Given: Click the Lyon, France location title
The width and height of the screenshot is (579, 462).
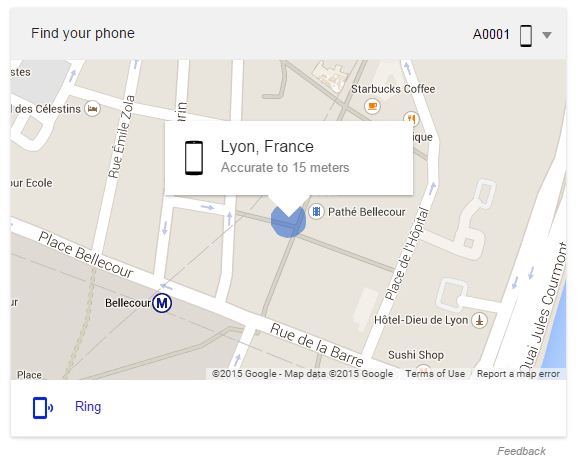Looking at the screenshot, I should [x=267, y=147].
